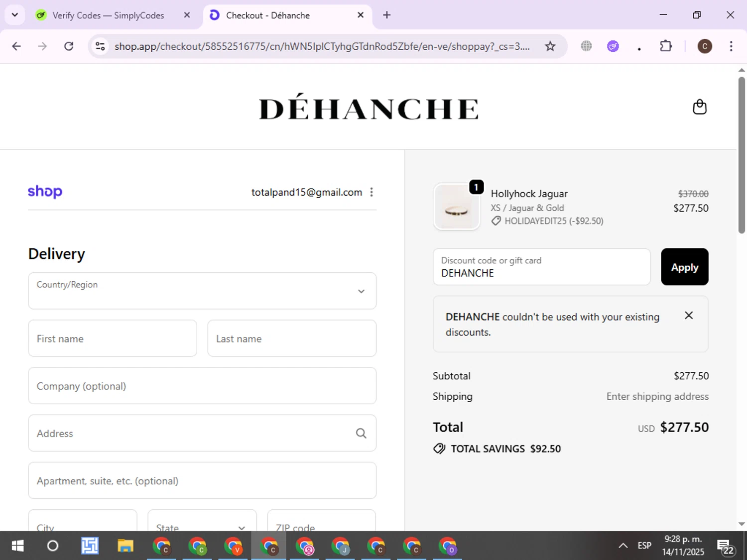Click the HOLIDAYEDIT25 discount tag icon
Screen dimensions: 747x560
point(496,221)
